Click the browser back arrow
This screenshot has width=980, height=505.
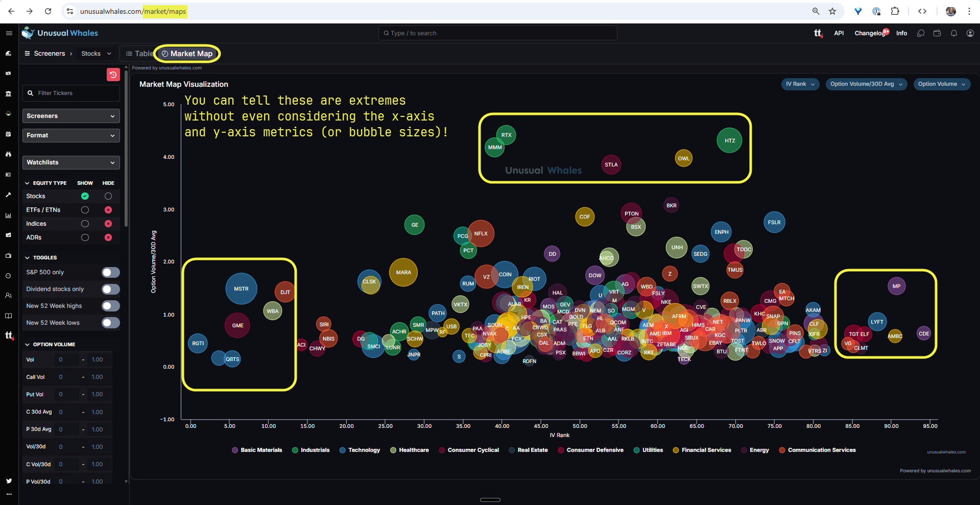11,11
